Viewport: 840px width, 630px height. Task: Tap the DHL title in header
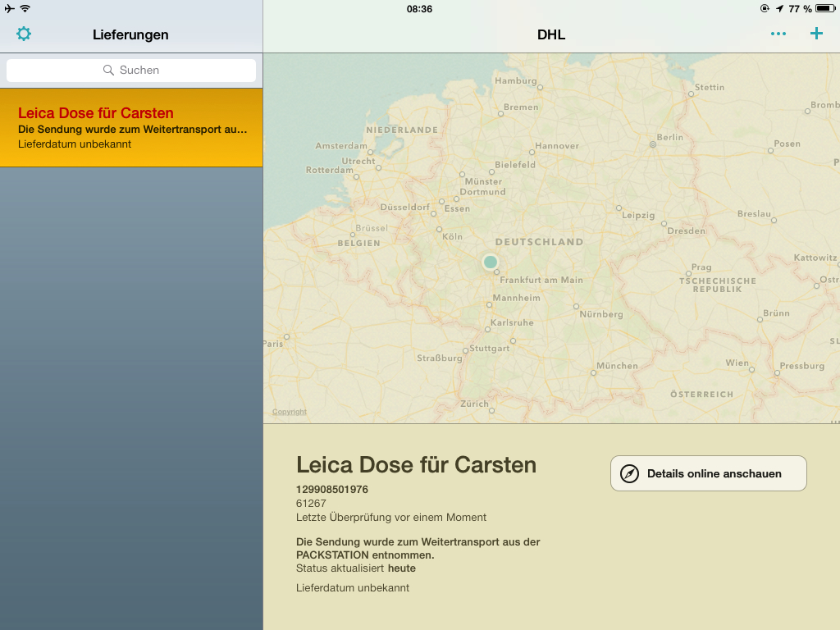pos(551,34)
